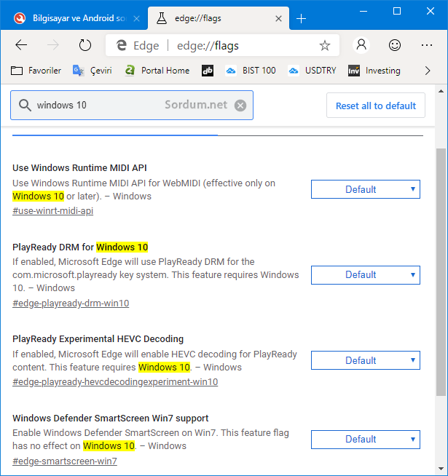Follow the #edge-smartscreen-win7 link

tap(65, 461)
